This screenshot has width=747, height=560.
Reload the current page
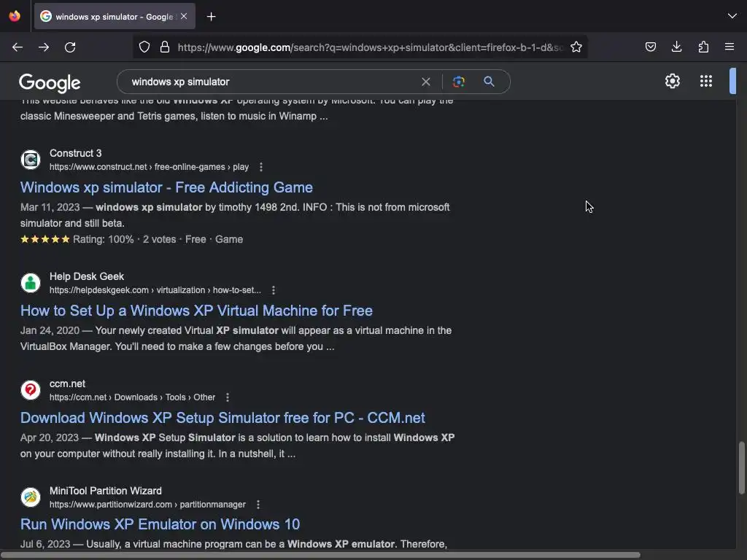click(x=70, y=47)
